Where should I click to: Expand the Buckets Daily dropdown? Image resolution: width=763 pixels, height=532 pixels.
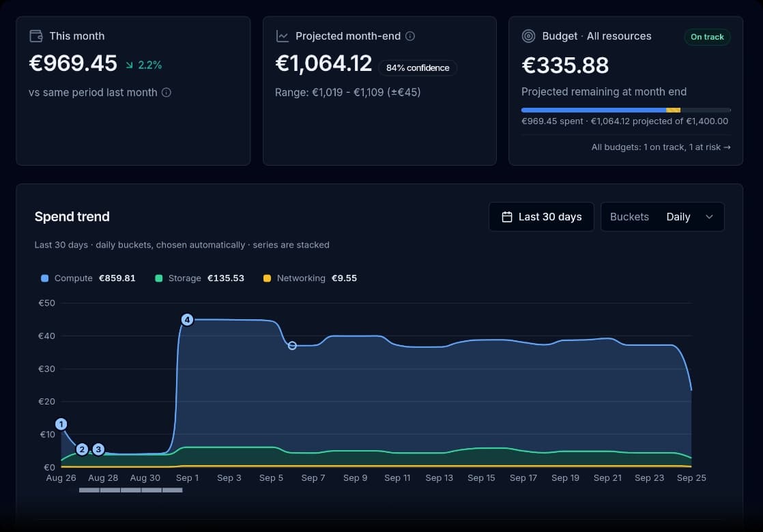click(662, 217)
